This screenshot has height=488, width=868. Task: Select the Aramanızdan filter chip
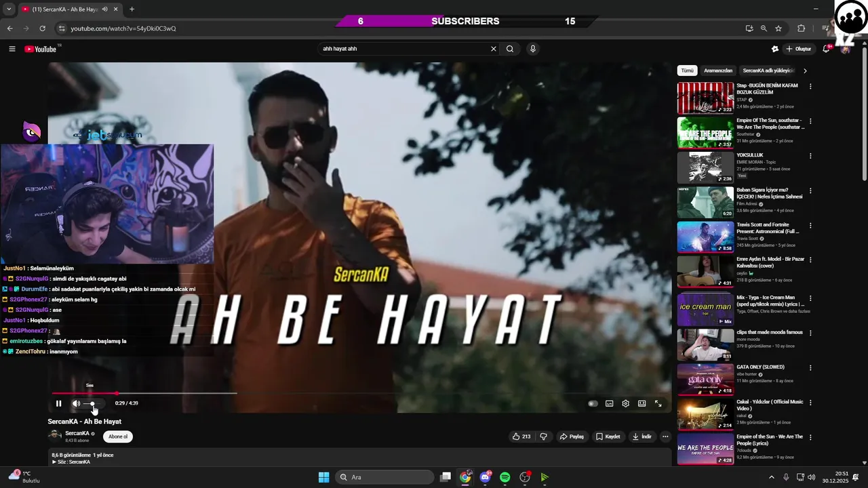click(718, 70)
